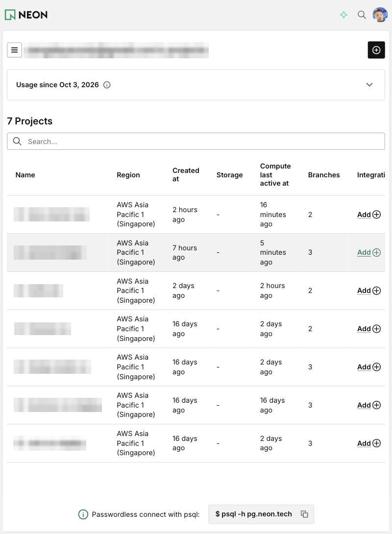Focus the projects Search field

(196, 141)
